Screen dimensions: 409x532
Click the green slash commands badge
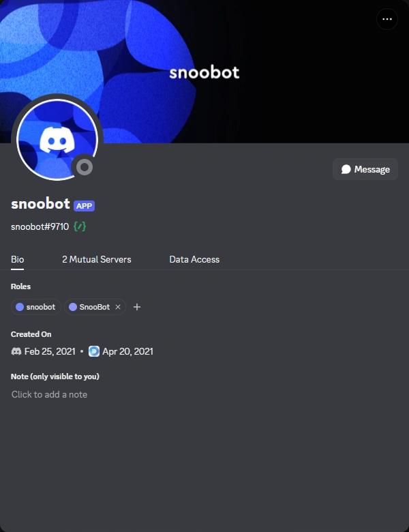[80, 226]
